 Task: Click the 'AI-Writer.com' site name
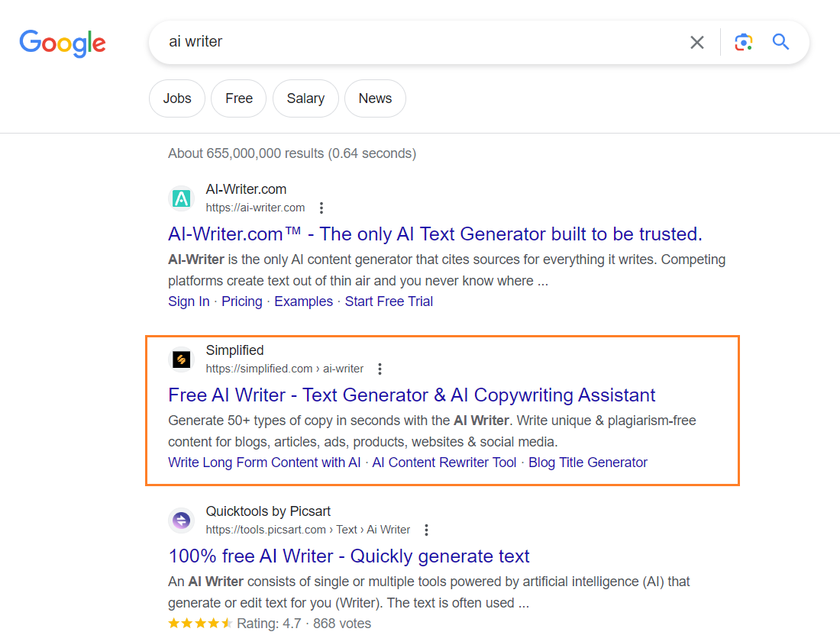pyautogui.click(x=246, y=189)
